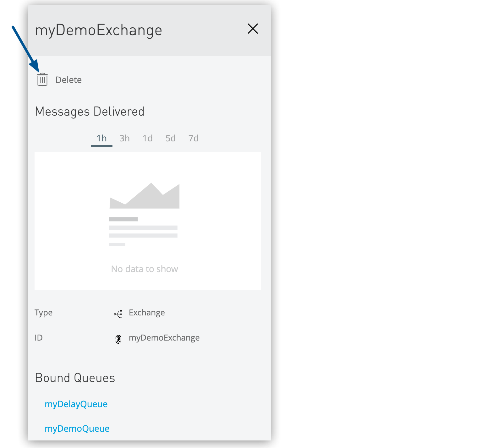Click the Type field label

44,313
